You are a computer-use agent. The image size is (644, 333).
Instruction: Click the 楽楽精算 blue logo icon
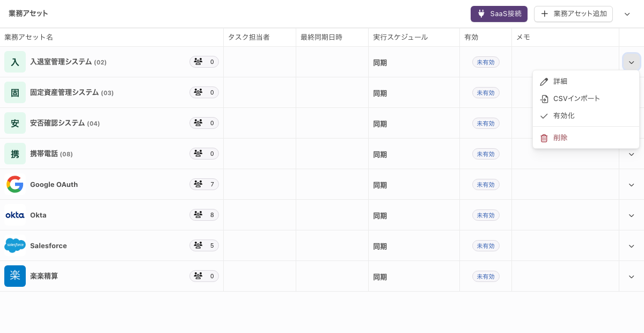click(15, 276)
